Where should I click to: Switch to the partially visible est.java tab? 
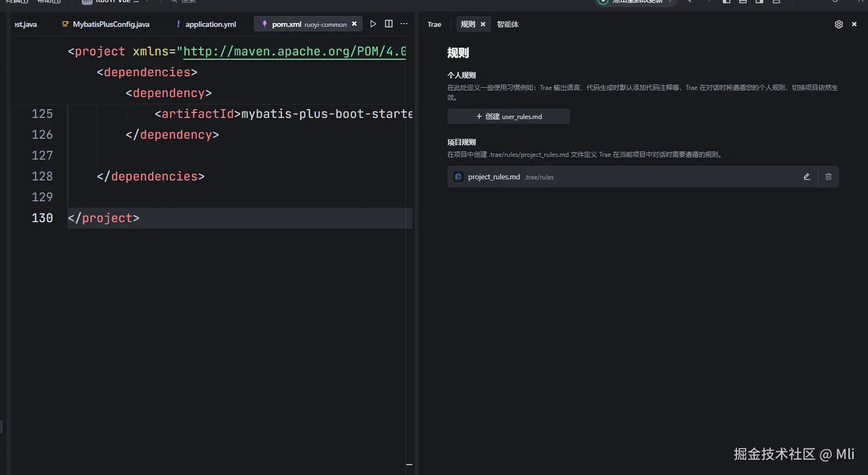point(25,24)
